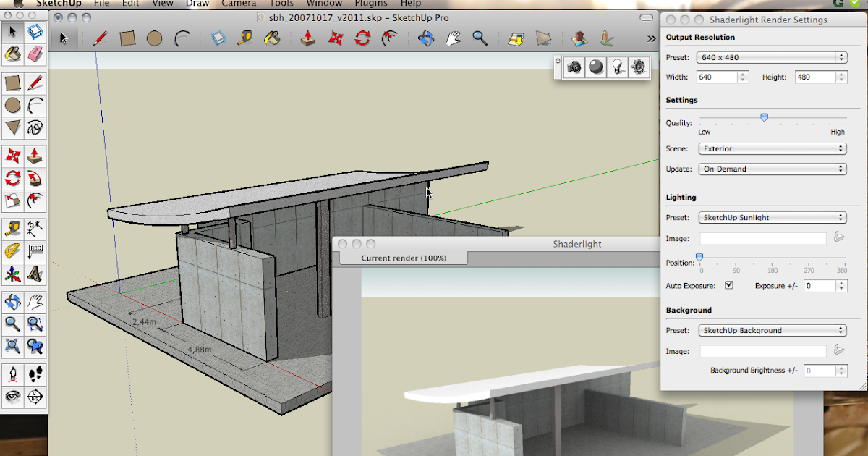Click the Exposure value stepper arrows
Viewport: 868px width, 456px height.
pyautogui.click(x=841, y=286)
